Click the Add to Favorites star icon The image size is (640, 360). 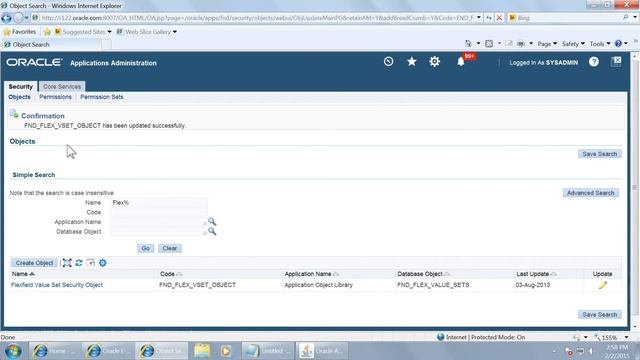47,32
